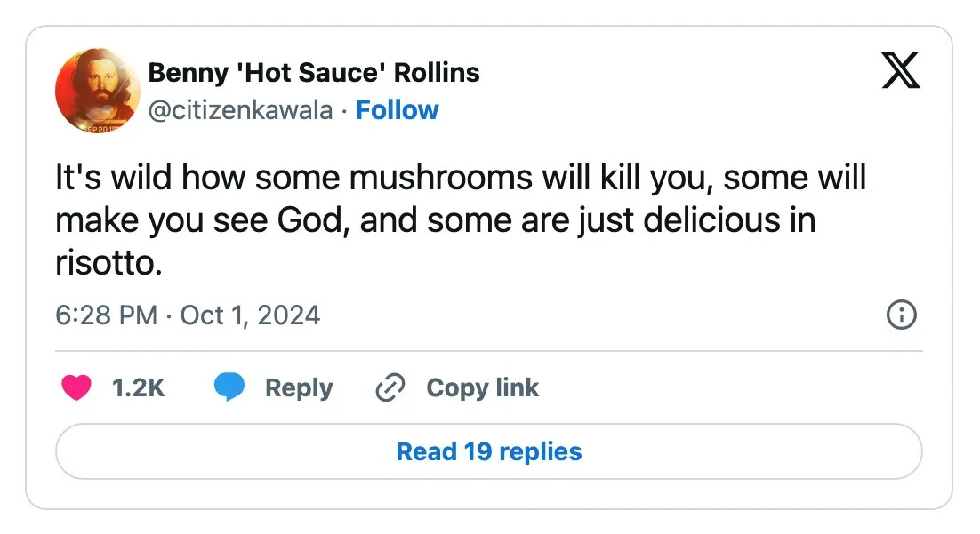Click the tweet's first line about mushrooms
The height and width of the screenshot is (534, 980).
point(461,178)
